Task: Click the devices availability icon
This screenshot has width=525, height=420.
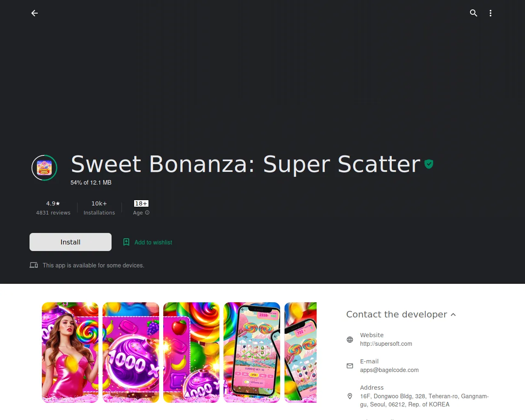Action: pyautogui.click(x=34, y=265)
